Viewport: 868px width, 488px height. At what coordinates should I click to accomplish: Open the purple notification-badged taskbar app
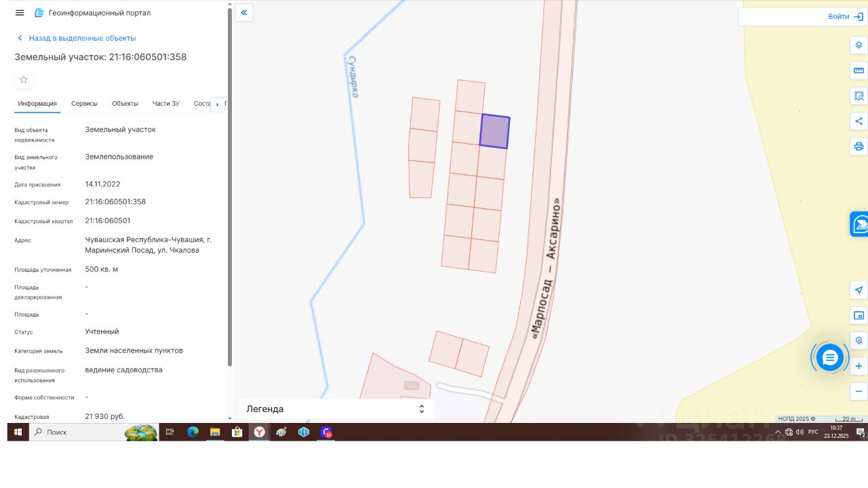326,432
